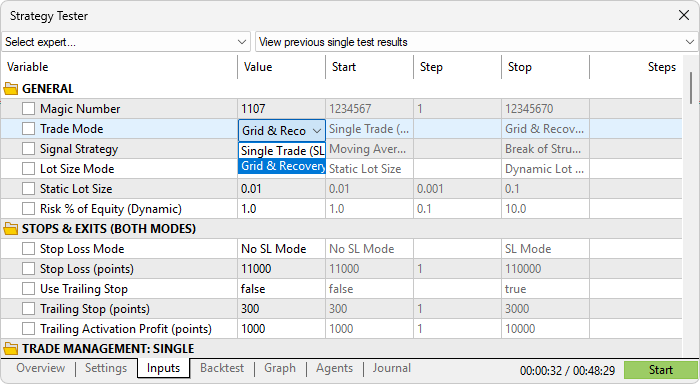Click Trailing Stop Stop cell 3000
Image resolution: width=700 pixels, height=384 pixels.
546,309
